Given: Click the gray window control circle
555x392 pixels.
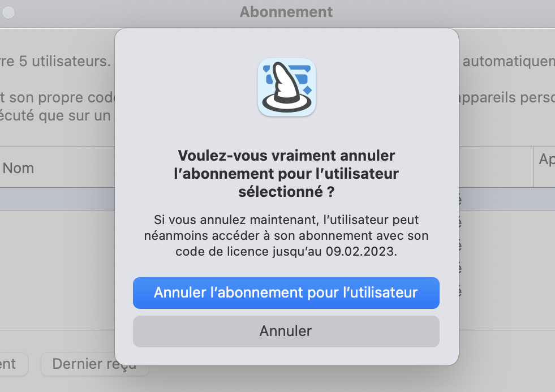Looking at the screenshot, I should (x=8, y=12).
